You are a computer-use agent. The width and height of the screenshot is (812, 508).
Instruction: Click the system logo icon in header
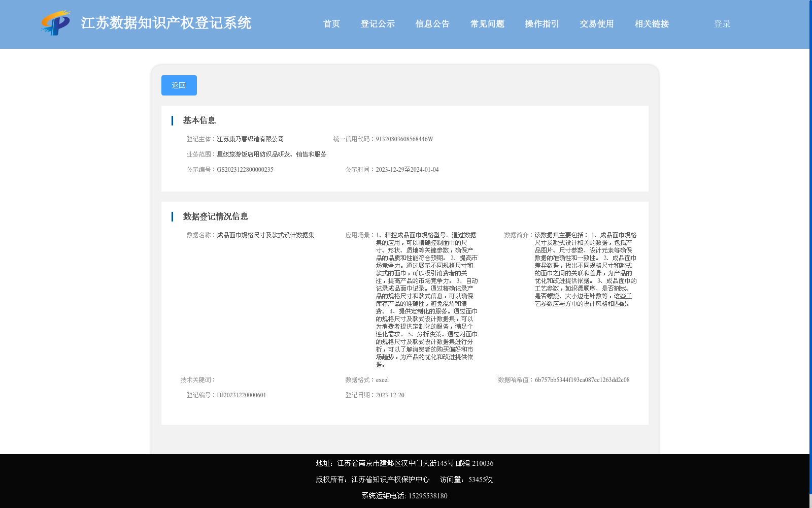[x=56, y=23]
